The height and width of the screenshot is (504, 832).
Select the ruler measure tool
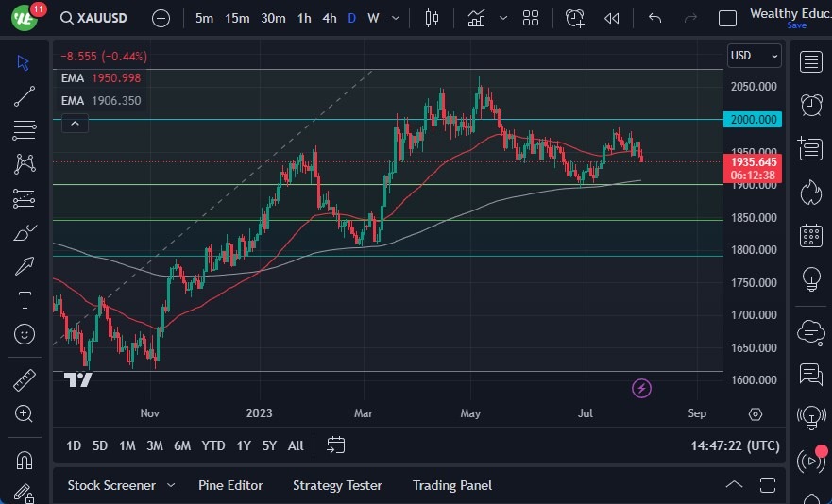pyautogui.click(x=25, y=380)
